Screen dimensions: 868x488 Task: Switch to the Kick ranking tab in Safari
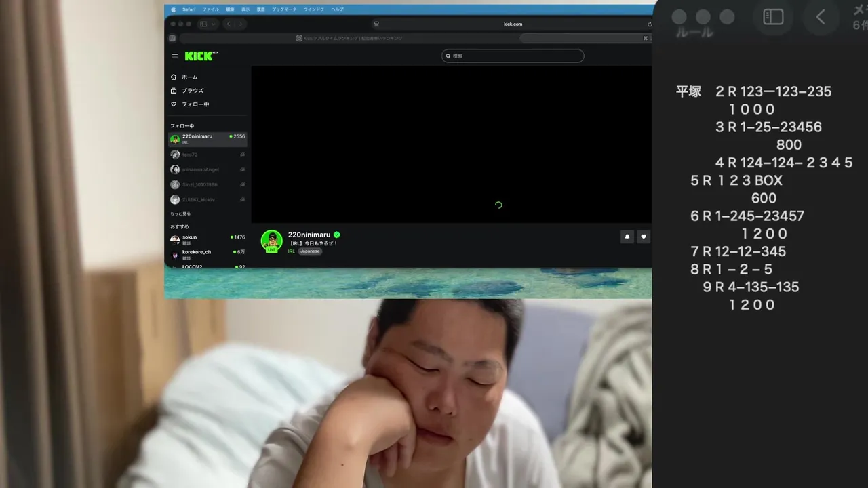click(349, 39)
